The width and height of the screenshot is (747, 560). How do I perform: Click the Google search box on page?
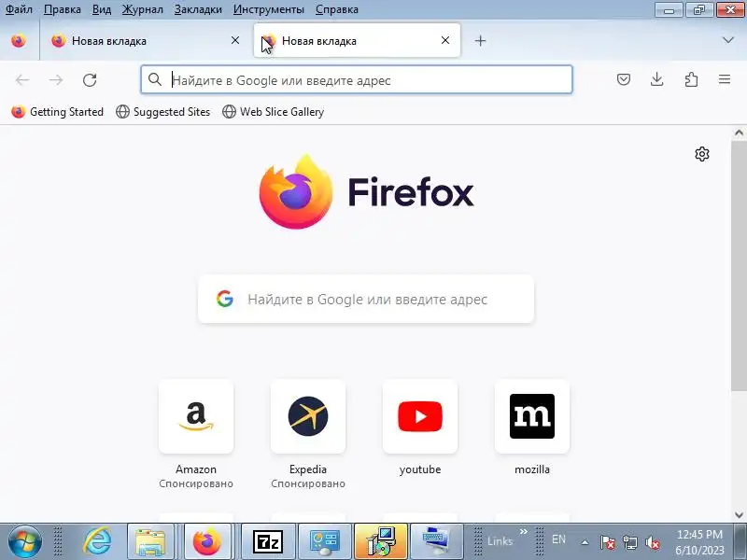366,299
